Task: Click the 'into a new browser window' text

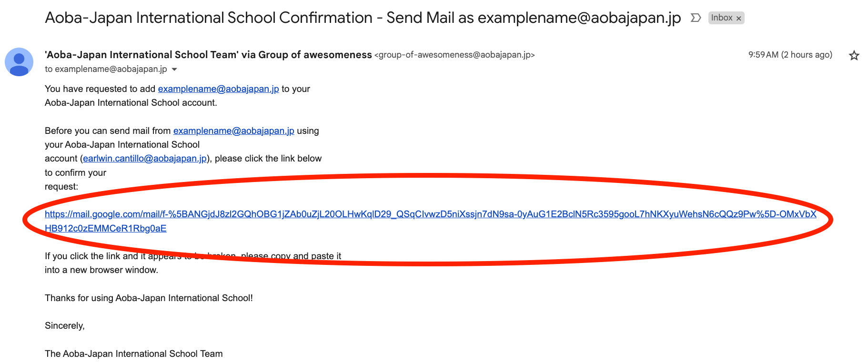Action: 101,270
